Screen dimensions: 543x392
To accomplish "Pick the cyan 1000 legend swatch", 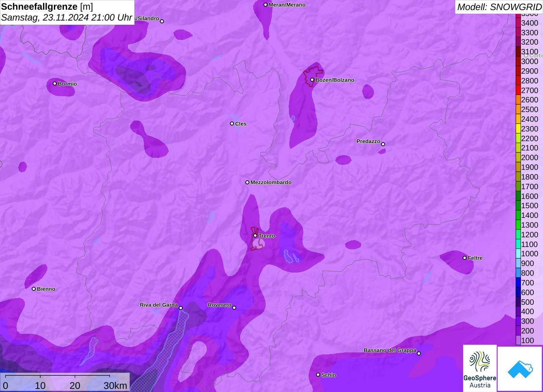I will (518, 254).
